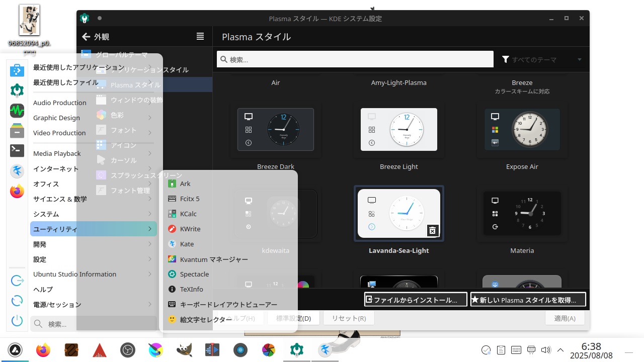This screenshot has height=362, width=644.
Task: Expand the システム category
Action: point(94,214)
